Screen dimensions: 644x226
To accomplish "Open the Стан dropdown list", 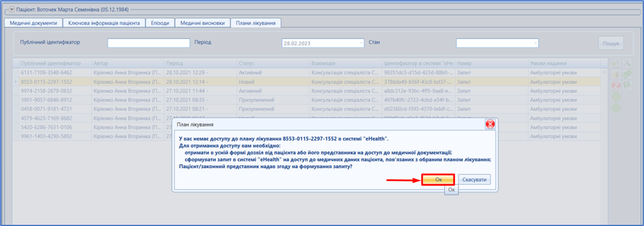I will 535,43.
